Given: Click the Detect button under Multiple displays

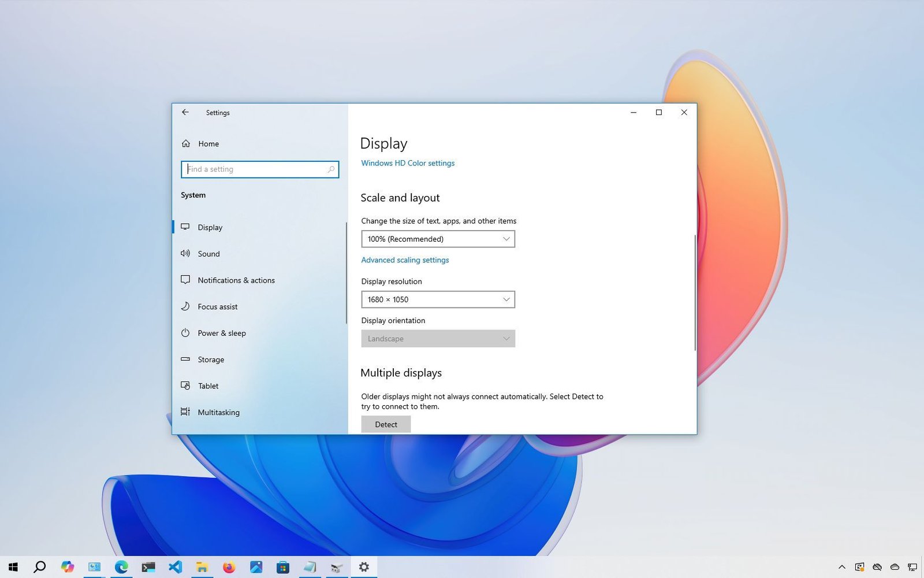Looking at the screenshot, I should (x=385, y=424).
